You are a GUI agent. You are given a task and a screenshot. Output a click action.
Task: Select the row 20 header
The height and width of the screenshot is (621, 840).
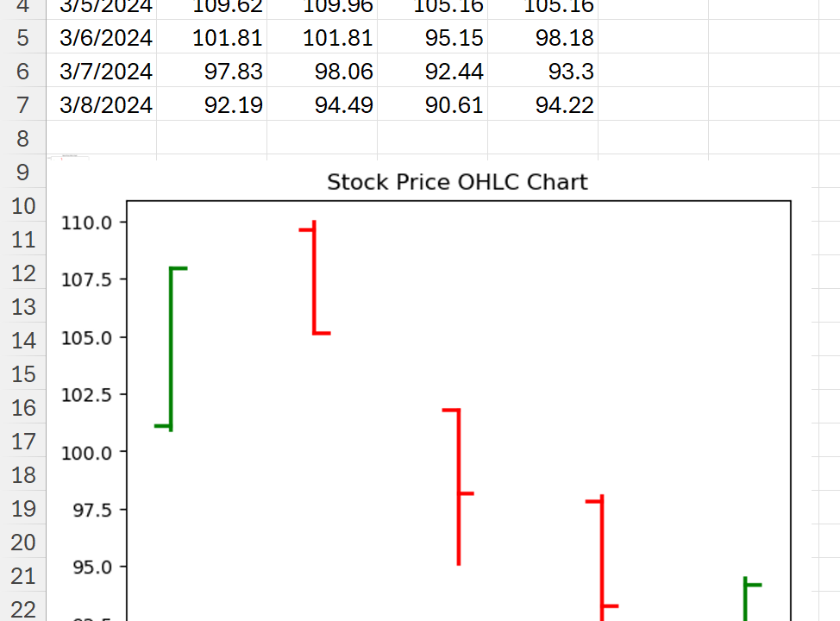point(22,543)
